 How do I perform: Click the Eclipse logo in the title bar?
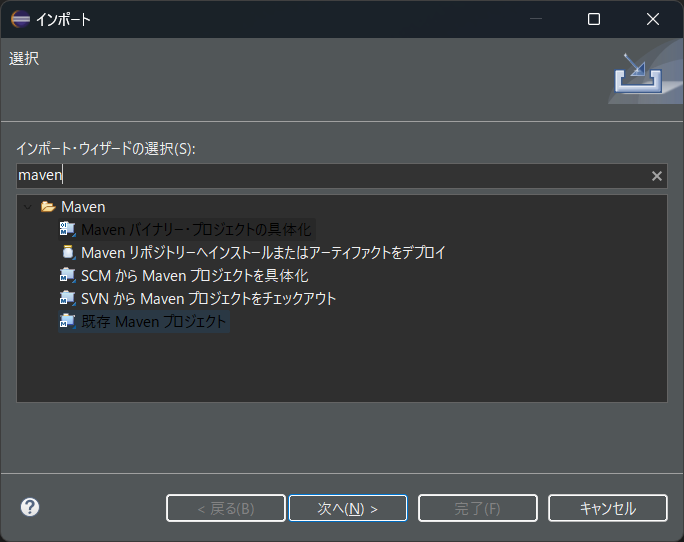click(20, 19)
